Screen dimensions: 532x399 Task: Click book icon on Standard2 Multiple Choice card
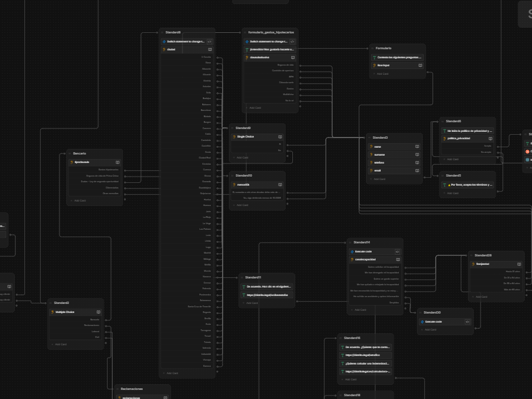(x=99, y=312)
